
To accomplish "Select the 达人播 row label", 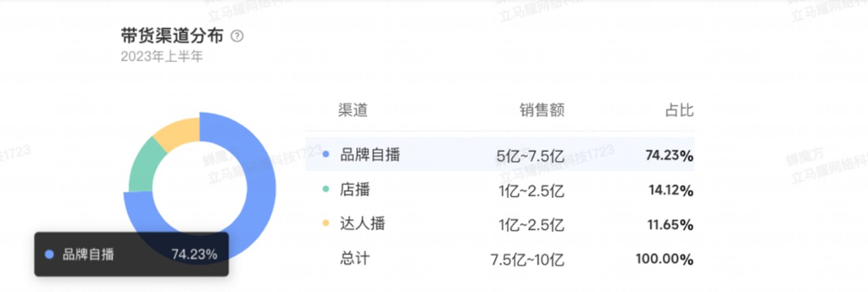I will [363, 224].
